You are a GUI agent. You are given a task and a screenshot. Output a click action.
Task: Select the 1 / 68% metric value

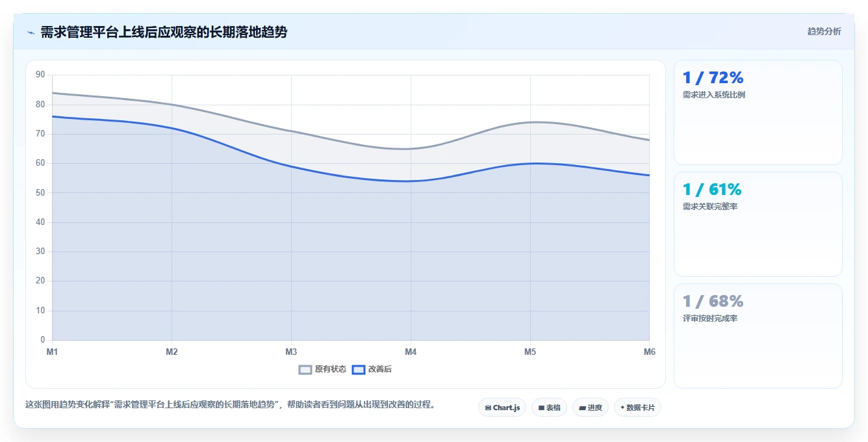pos(713,302)
